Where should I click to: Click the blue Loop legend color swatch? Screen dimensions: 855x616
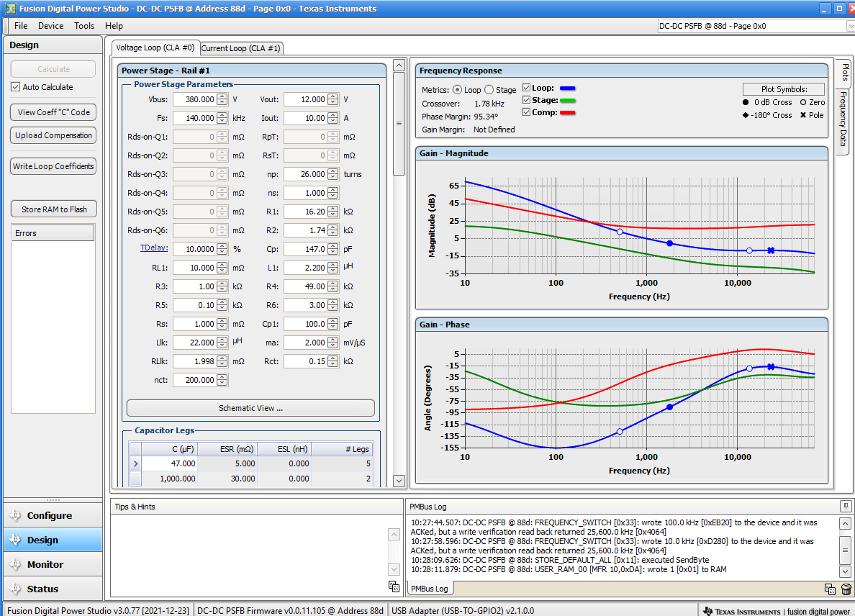pos(568,88)
